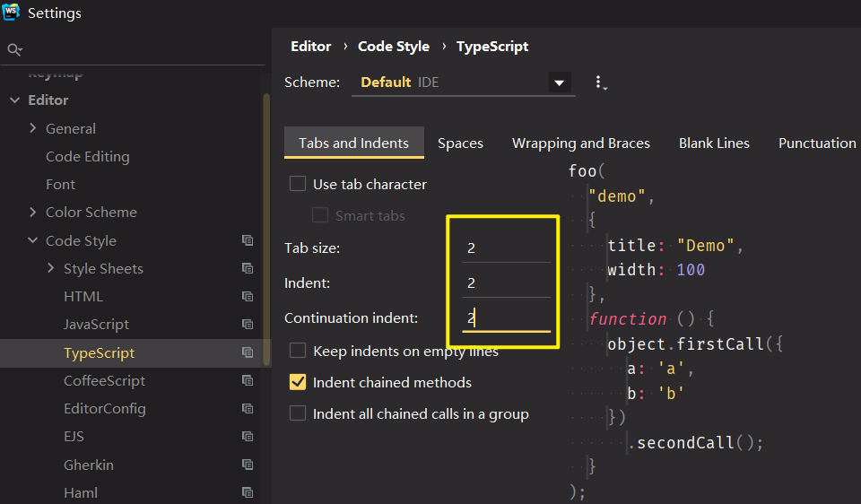Viewport: 861px width, 504px height.
Task: Switch to the Blank Lines tab
Action: pyautogui.click(x=714, y=143)
